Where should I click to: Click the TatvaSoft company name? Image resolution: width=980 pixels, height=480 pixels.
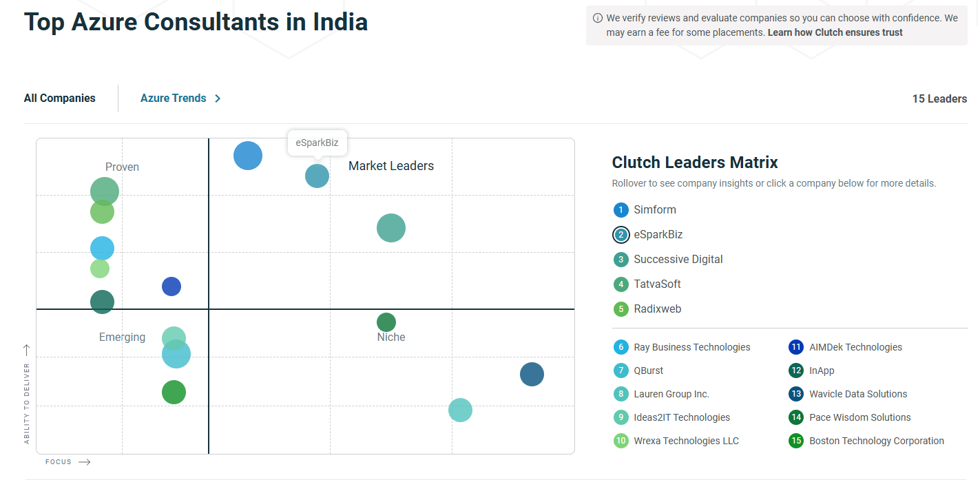(656, 284)
